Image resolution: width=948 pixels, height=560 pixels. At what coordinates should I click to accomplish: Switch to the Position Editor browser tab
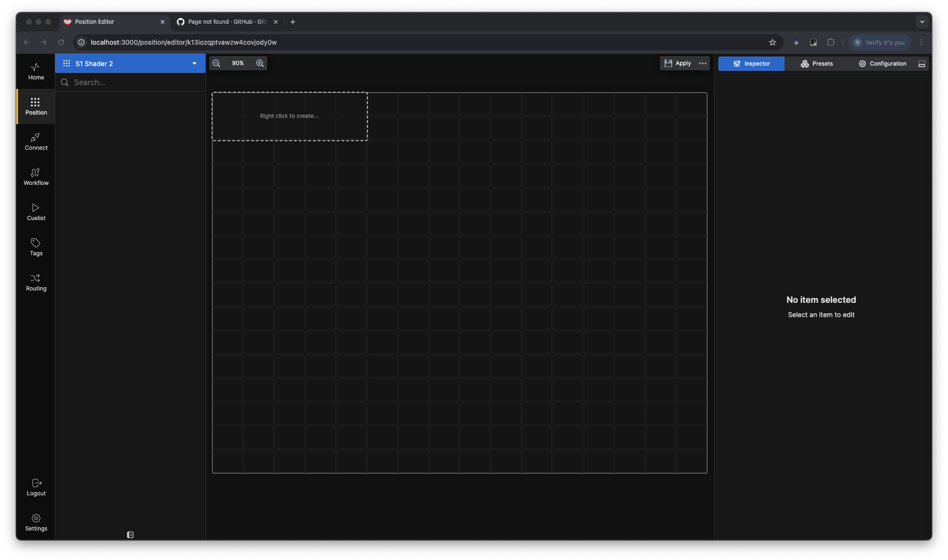114,22
